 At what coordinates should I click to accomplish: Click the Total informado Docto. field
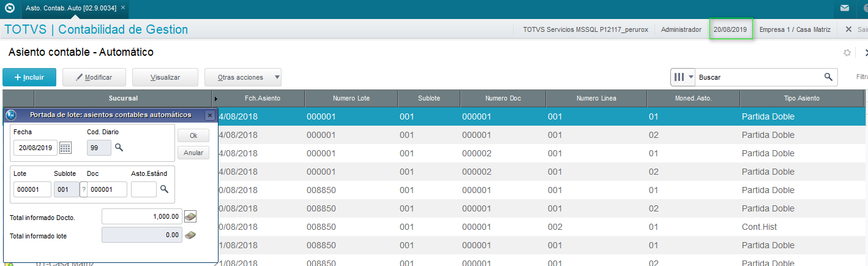pyautogui.click(x=142, y=216)
